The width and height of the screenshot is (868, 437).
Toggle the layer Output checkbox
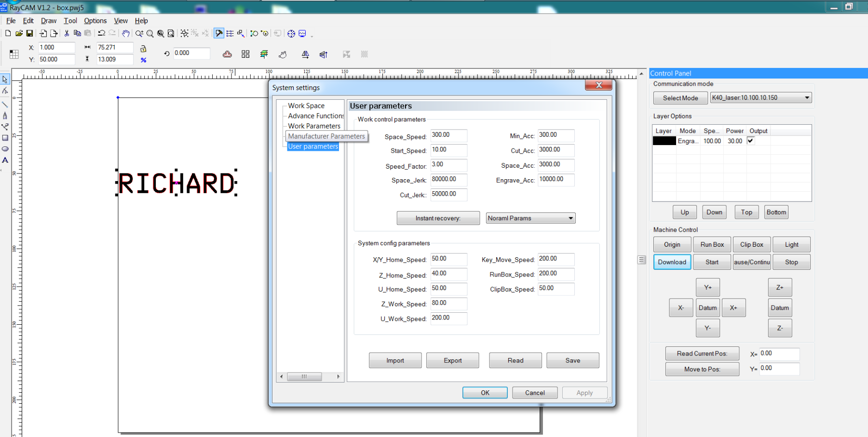[x=750, y=141]
